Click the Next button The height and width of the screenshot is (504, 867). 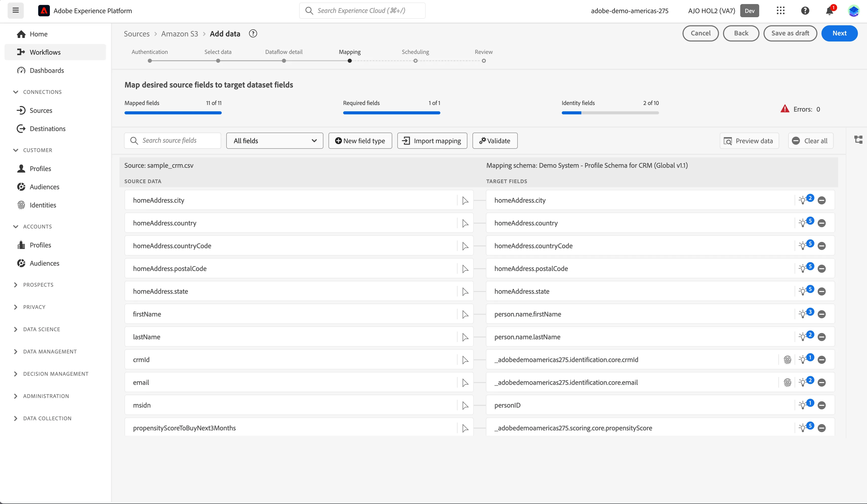(839, 33)
